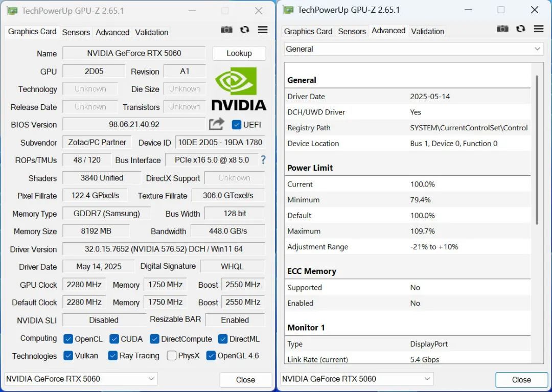Click the Memory Type field GDDR7 (Samsung)
552x392 pixels.
(x=107, y=213)
